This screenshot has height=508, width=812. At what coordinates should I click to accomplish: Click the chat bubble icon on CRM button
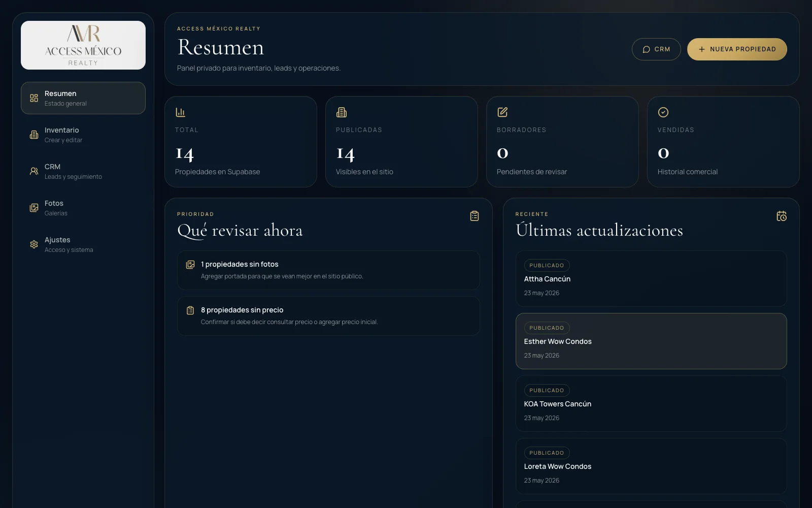[x=647, y=49]
